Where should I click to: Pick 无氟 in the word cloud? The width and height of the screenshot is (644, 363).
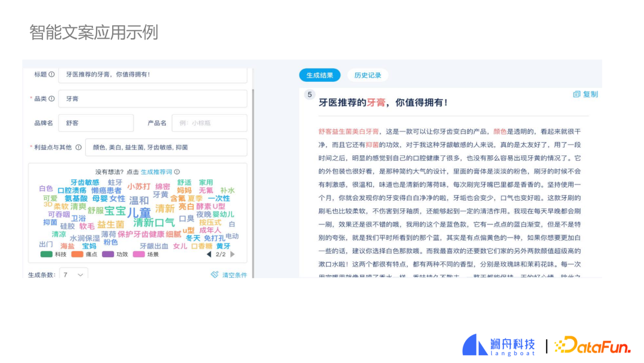coord(206,190)
